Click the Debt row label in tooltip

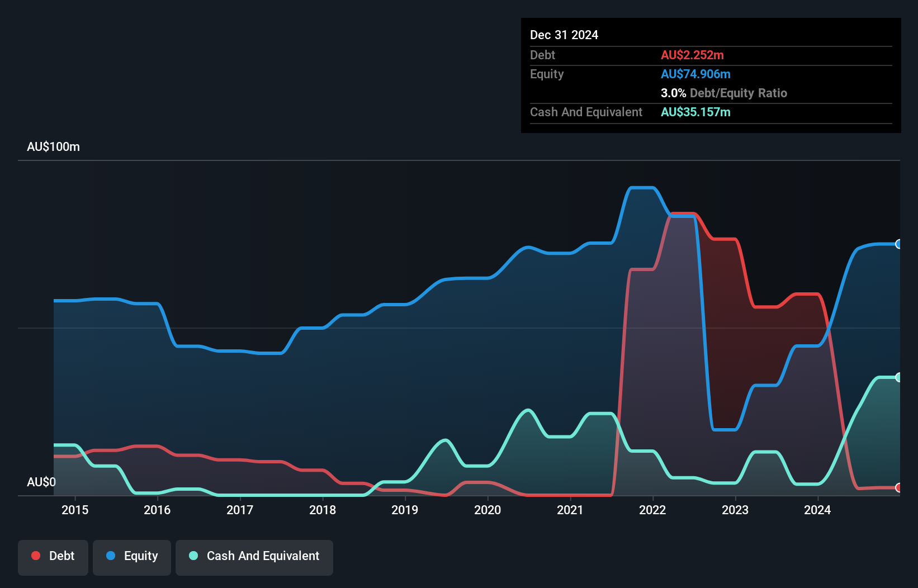(x=542, y=55)
